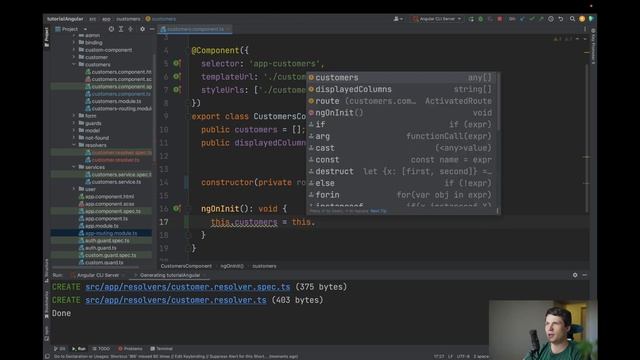Collapse the customers folder
The height and width of the screenshot is (360, 640).
click(x=74, y=64)
